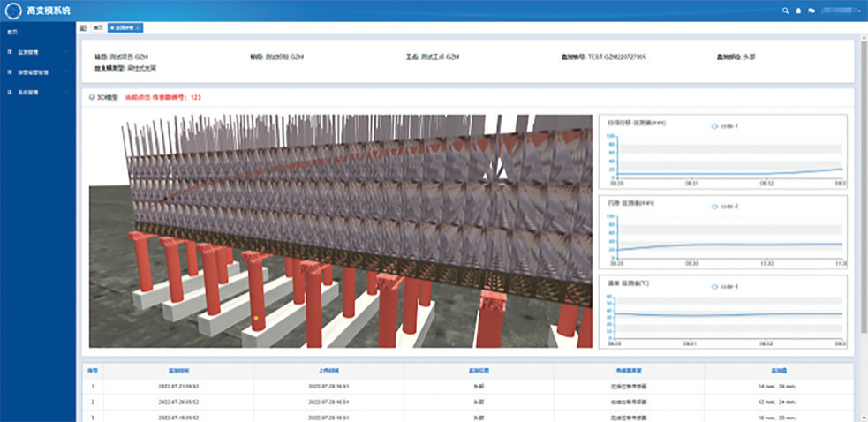The width and height of the screenshot is (868, 422).
Task: Toggle code-3 legend in bottom chart
Action: 725,286
